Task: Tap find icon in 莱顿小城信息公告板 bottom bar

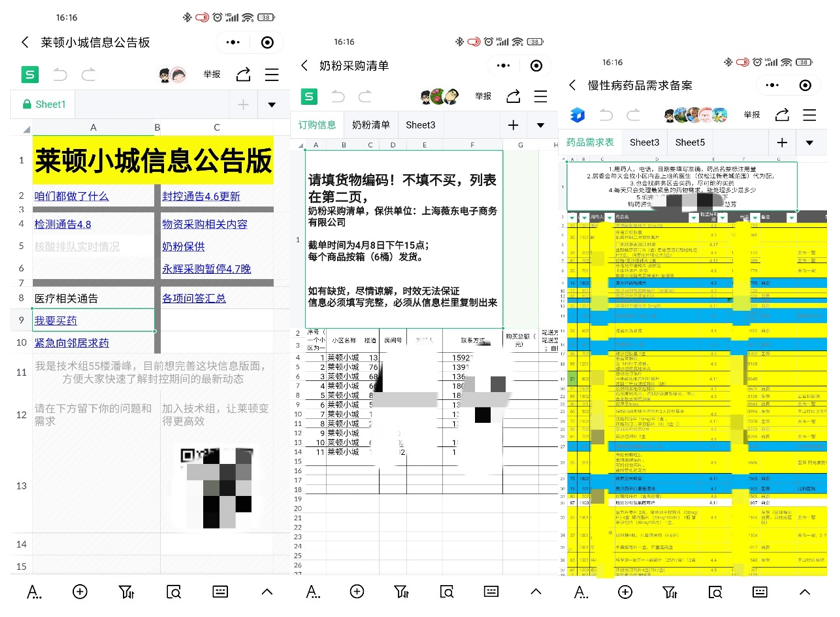Action: [174, 592]
